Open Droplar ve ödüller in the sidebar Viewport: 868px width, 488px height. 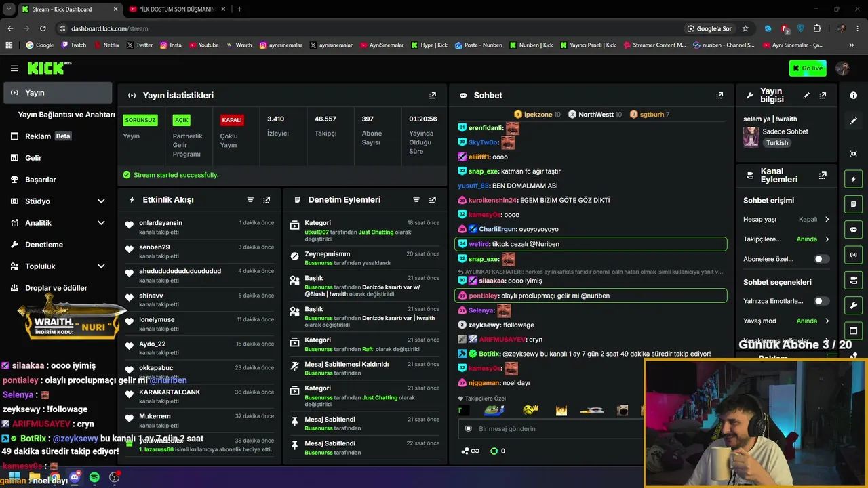pyautogui.click(x=57, y=288)
